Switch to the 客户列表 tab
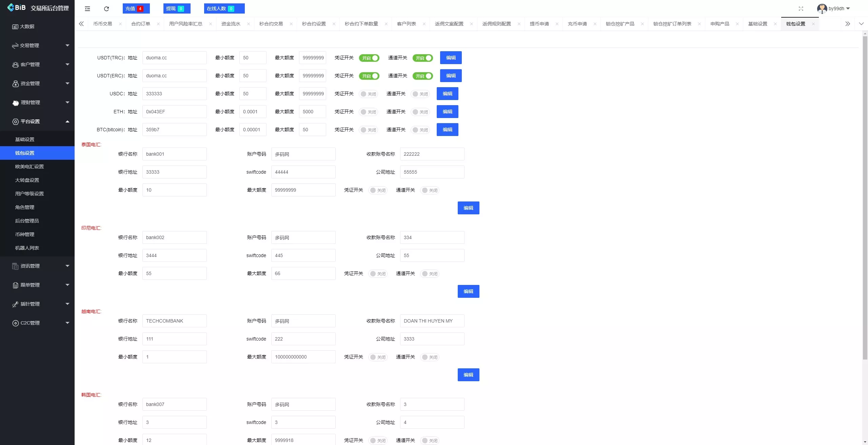The image size is (868, 445). click(x=406, y=24)
